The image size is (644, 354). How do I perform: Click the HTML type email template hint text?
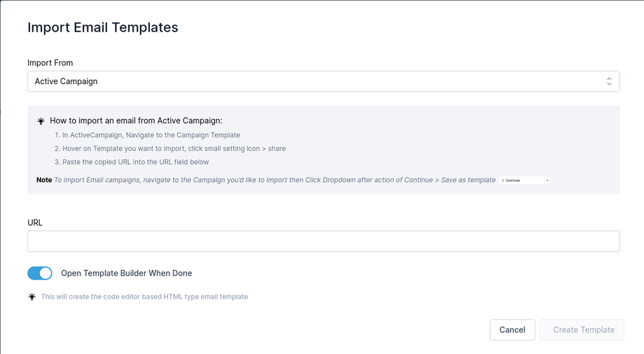pos(144,297)
